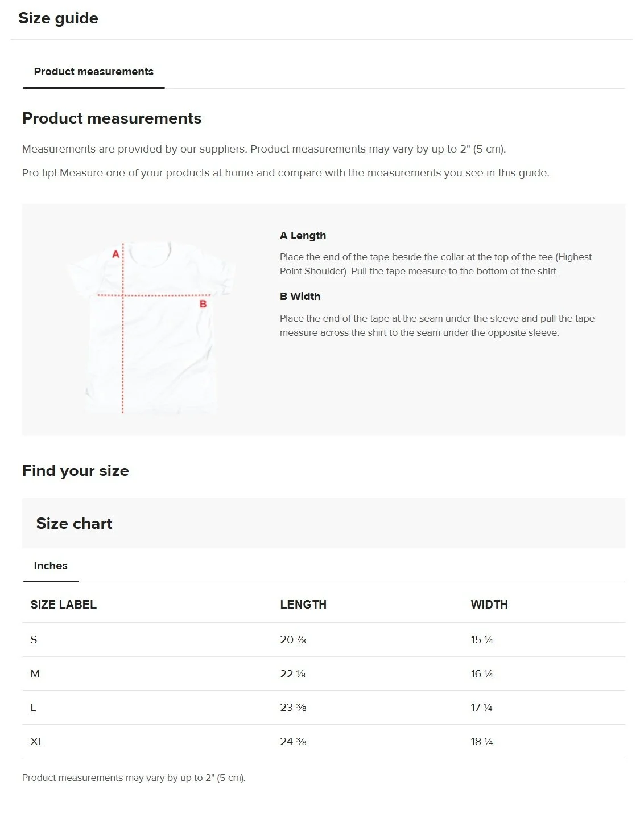Click the Size guide page title
This screenshot has height=830, width=644.
click(59, 18)
